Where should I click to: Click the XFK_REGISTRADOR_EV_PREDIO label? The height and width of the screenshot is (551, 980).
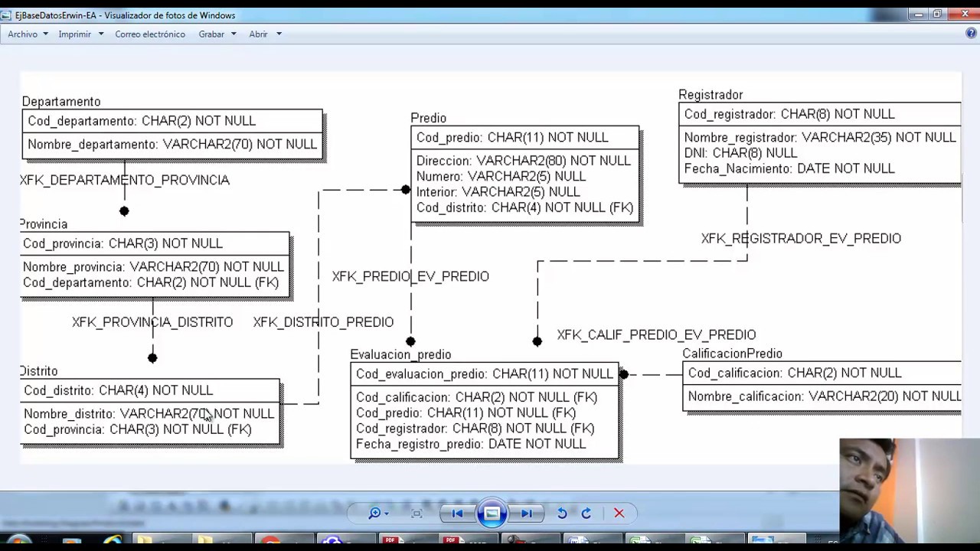[x=801, y=239]
